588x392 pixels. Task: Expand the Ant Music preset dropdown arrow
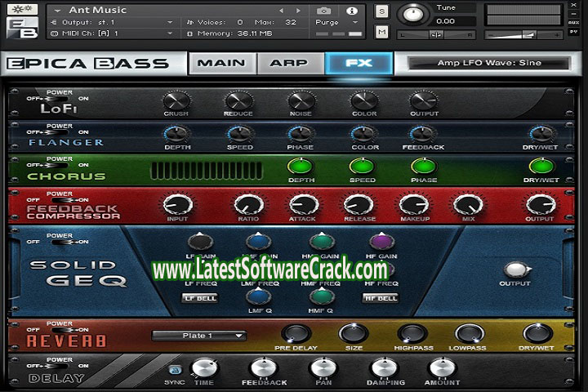(x=57, y=11)
